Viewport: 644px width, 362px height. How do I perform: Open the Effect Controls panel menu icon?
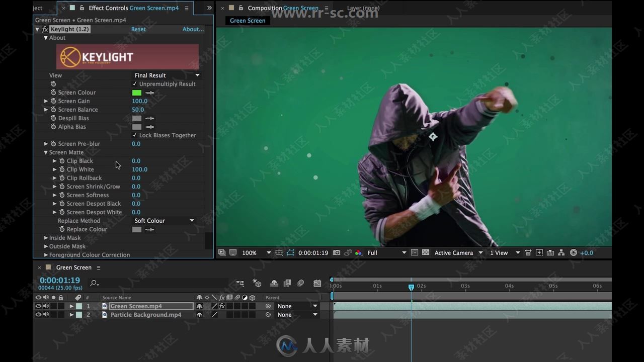187,8
